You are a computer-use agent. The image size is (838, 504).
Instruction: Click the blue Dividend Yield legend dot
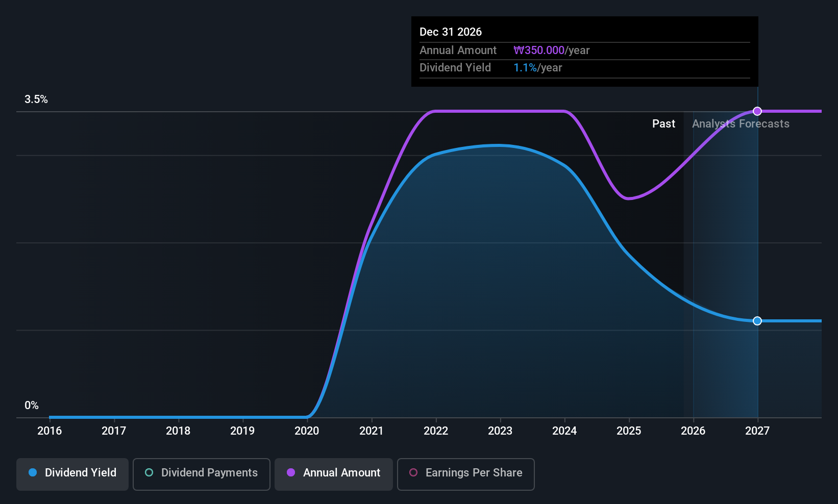[x=33, y=473]
